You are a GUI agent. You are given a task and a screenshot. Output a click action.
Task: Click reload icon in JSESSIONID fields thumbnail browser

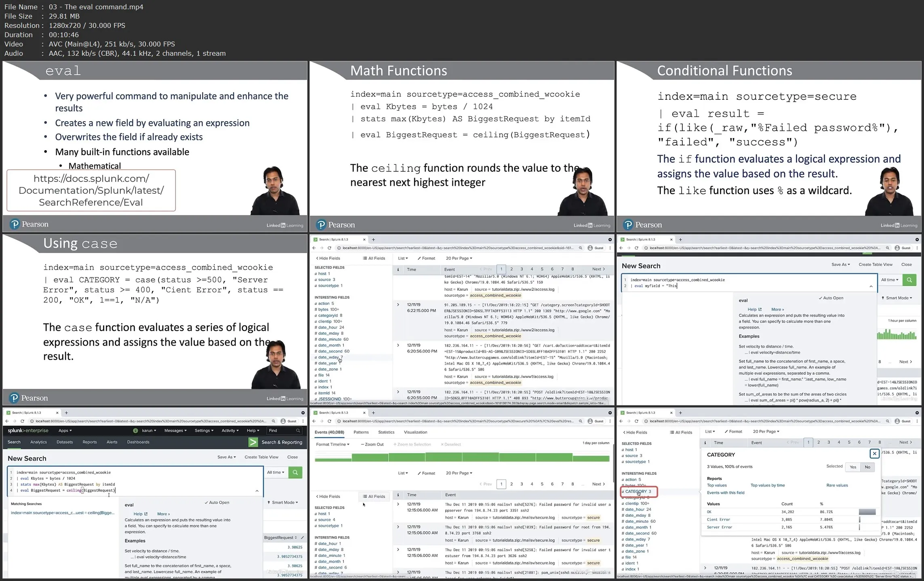(329, 248)
